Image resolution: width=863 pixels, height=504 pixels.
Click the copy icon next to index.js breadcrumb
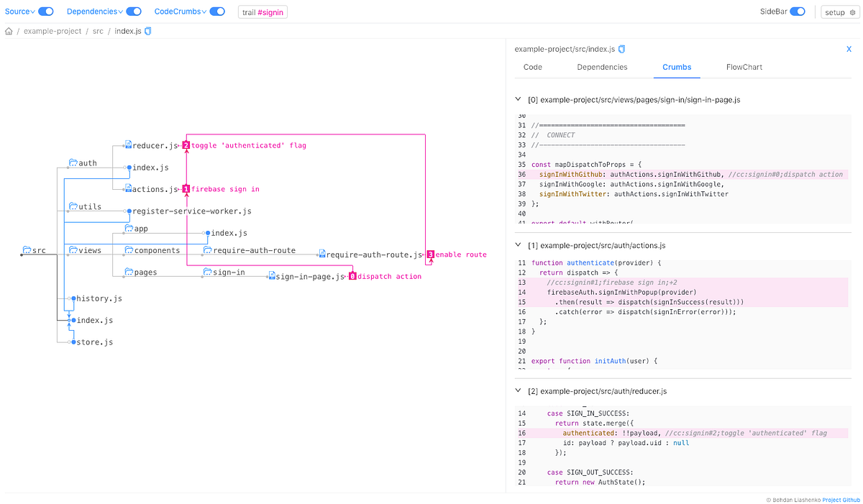147,31
